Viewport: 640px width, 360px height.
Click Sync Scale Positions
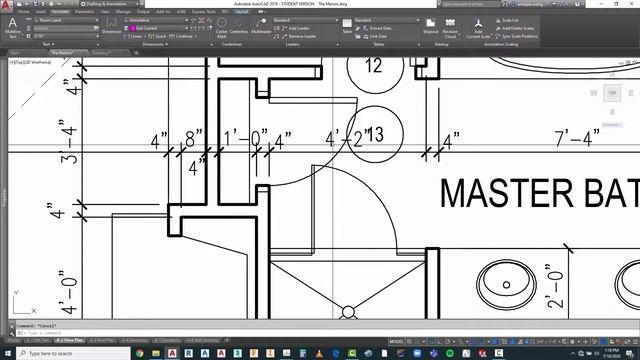point(517,36)
